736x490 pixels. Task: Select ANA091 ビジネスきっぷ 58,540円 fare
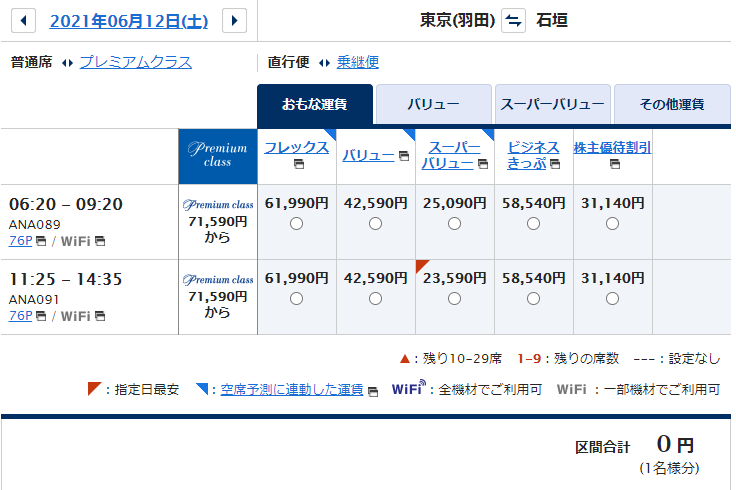click(533, 299)
